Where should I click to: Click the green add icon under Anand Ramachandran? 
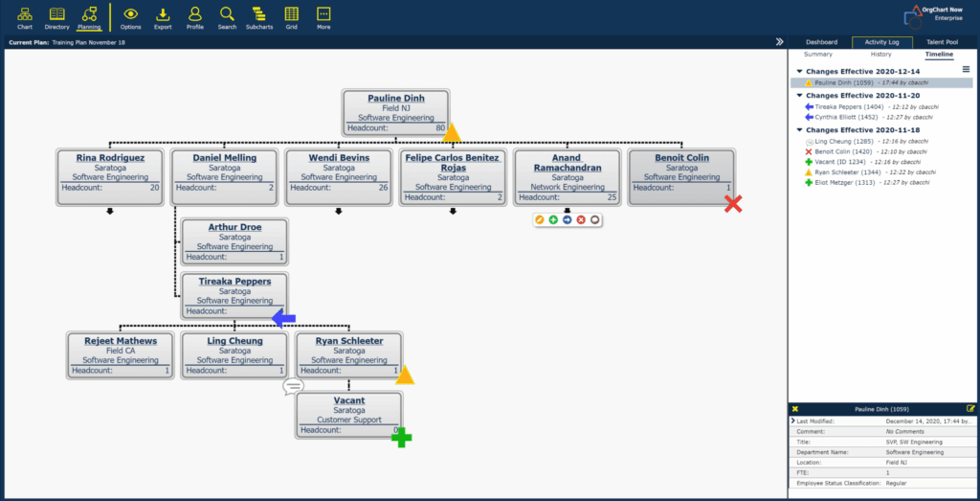pos(554,220)
